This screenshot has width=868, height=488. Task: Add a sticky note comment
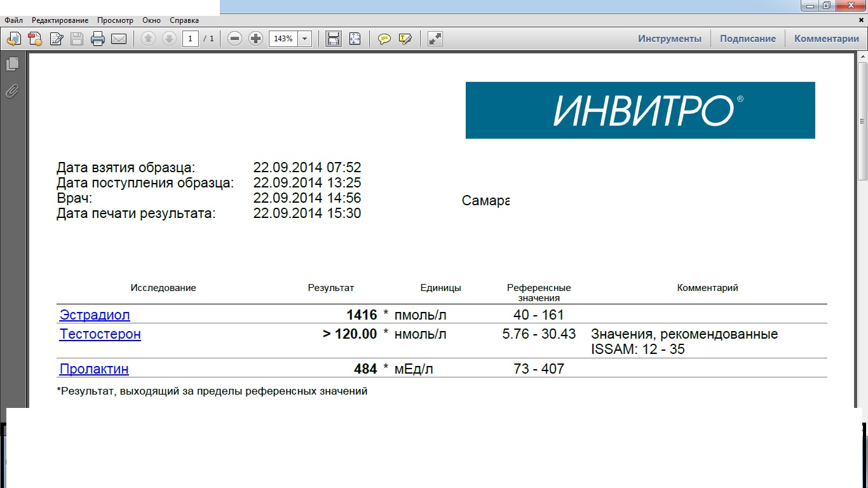(x=384, y=39)
